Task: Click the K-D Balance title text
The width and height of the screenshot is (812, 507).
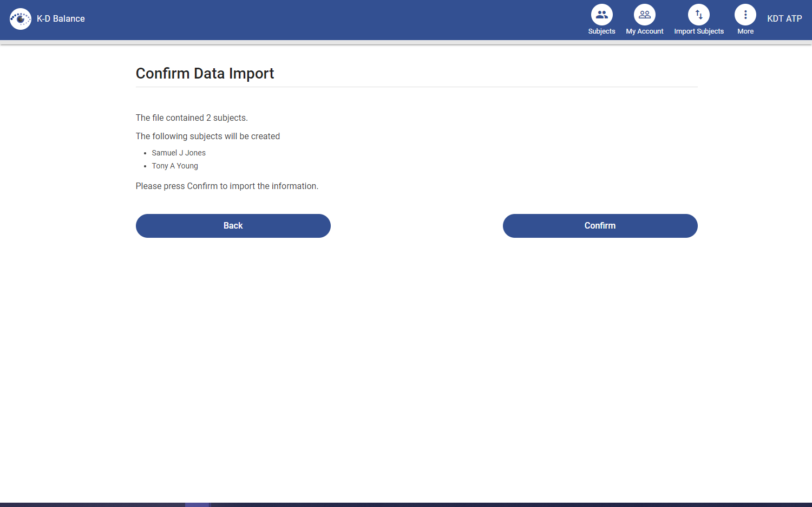Action: [x=61, y=18]
